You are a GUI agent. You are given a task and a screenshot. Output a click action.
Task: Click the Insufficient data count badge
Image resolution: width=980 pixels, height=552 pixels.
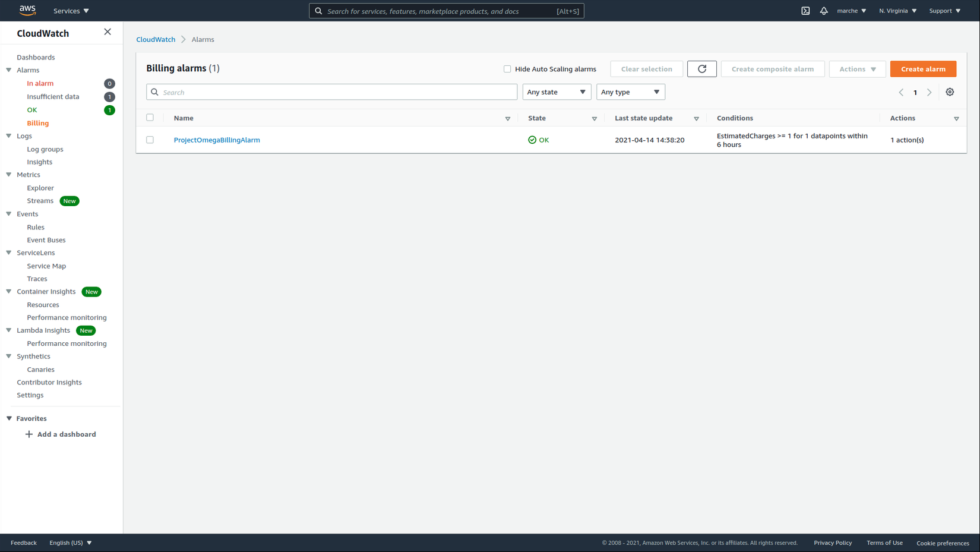coord(109,97)
